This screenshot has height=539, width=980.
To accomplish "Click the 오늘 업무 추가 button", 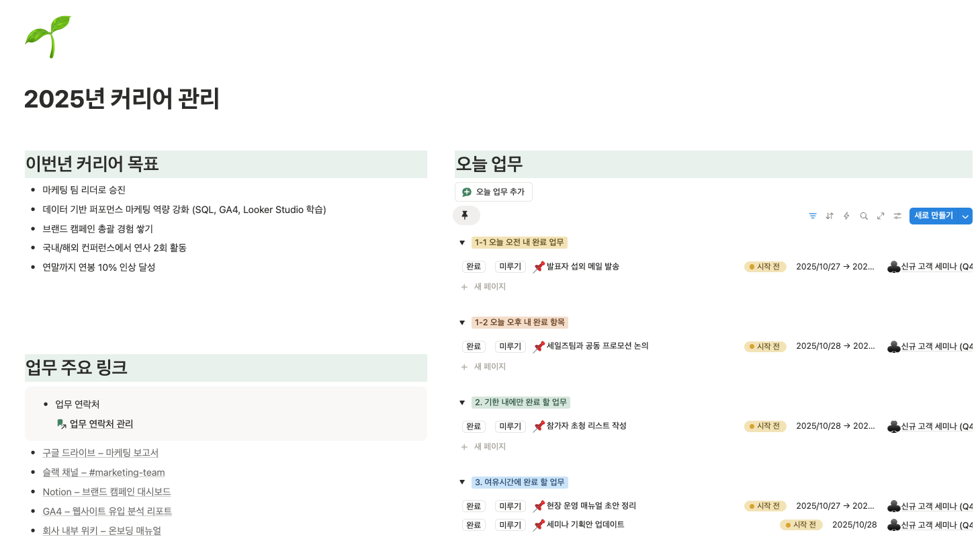I will [494, 192].
